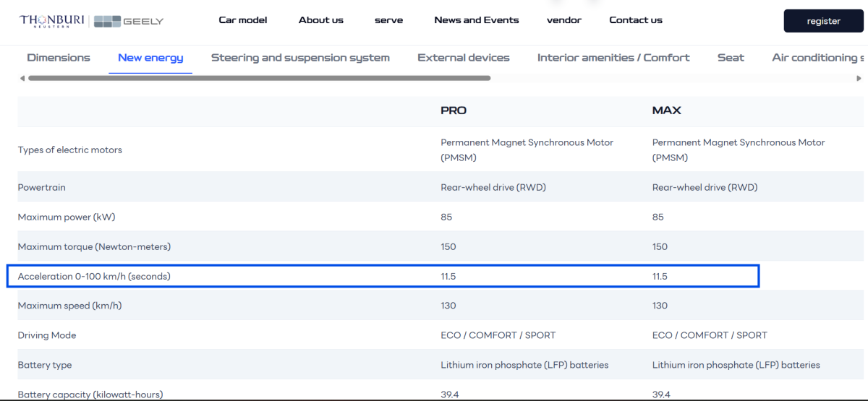Click the horizontal tab scrollbar thumb
This screenshot has width=868, height=401.
pyautogui.click(x=259, y=78)
